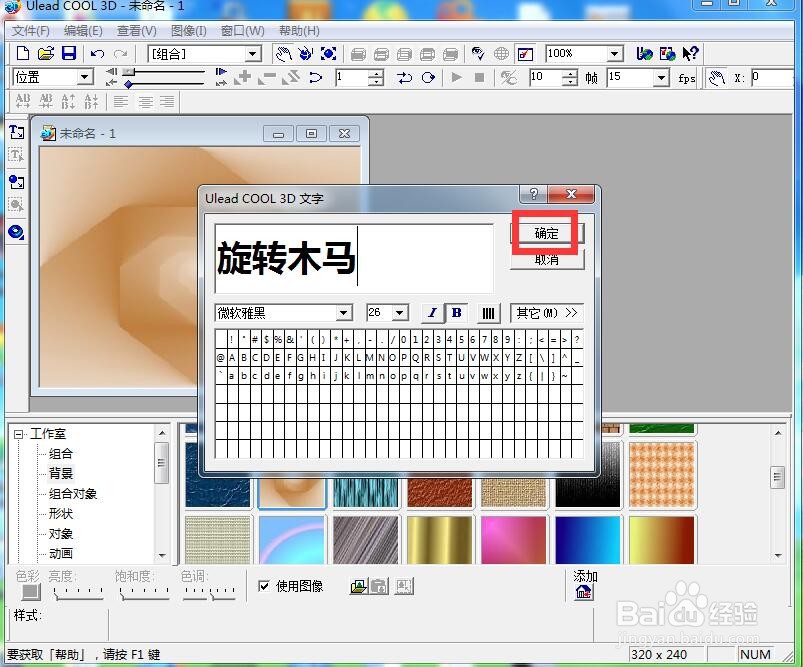This screenshot has height=667, width=803.
Task: Click the total frames stepper arrows
Action: pos(569,78)
